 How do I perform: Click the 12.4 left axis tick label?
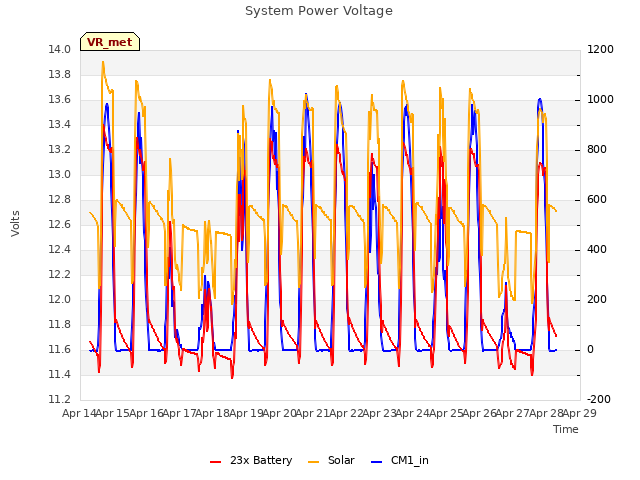[x=60, y=249]
